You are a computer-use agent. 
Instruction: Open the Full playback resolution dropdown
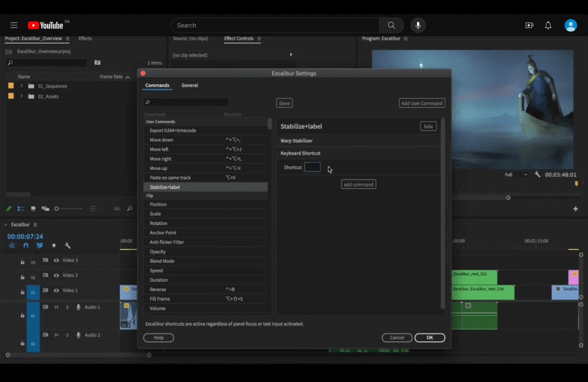point(515,174)
